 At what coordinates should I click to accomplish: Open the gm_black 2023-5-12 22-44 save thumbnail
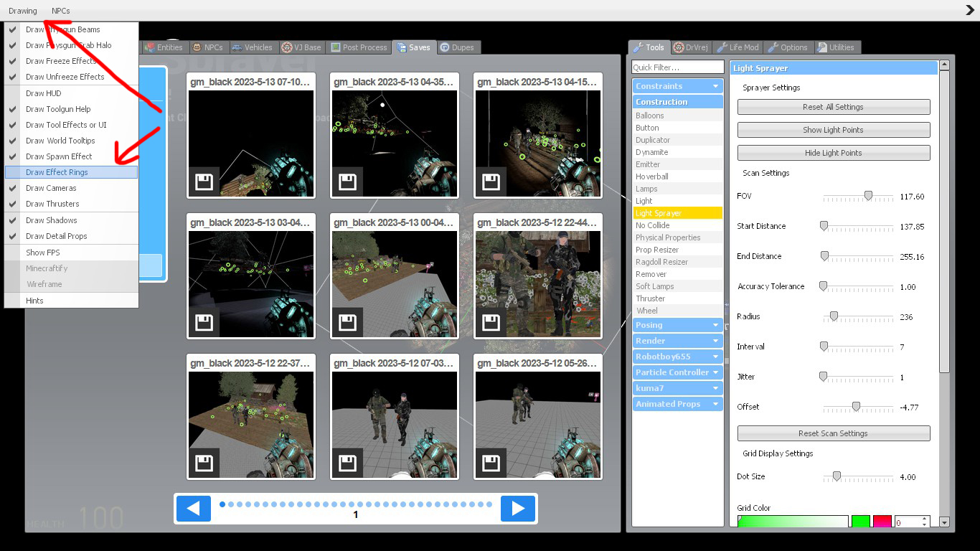tap(538, 286)
